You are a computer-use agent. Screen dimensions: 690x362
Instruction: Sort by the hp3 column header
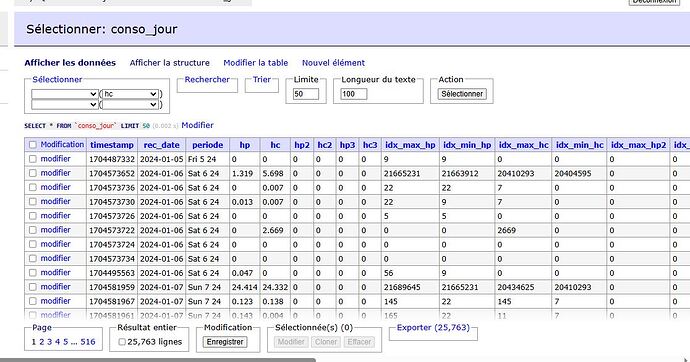347,145
